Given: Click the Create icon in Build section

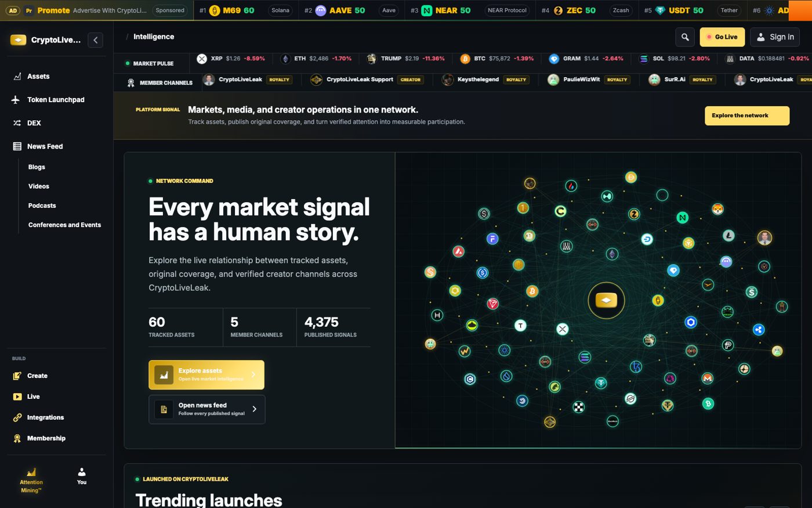Looking at the screenshot, I should tap(17, 376).
